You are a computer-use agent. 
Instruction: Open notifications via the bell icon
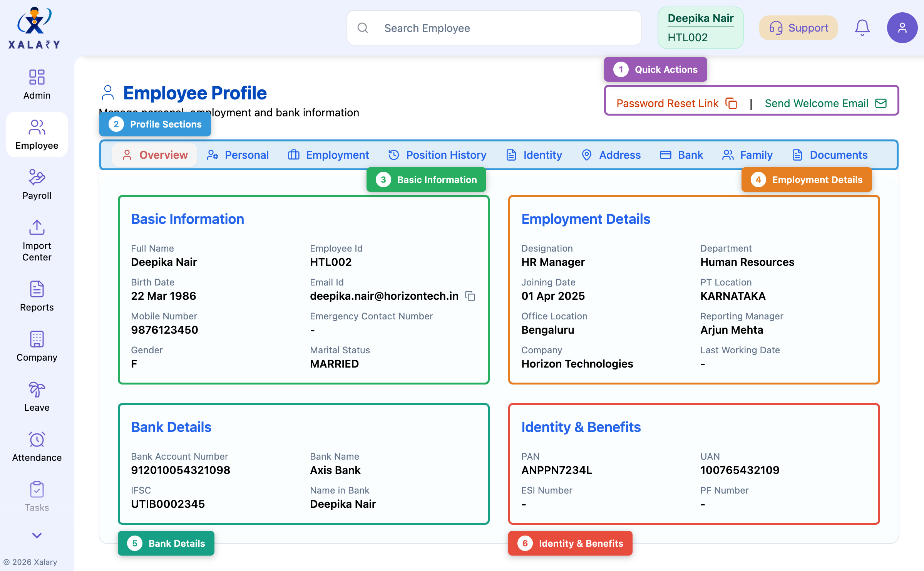[862, 27]
